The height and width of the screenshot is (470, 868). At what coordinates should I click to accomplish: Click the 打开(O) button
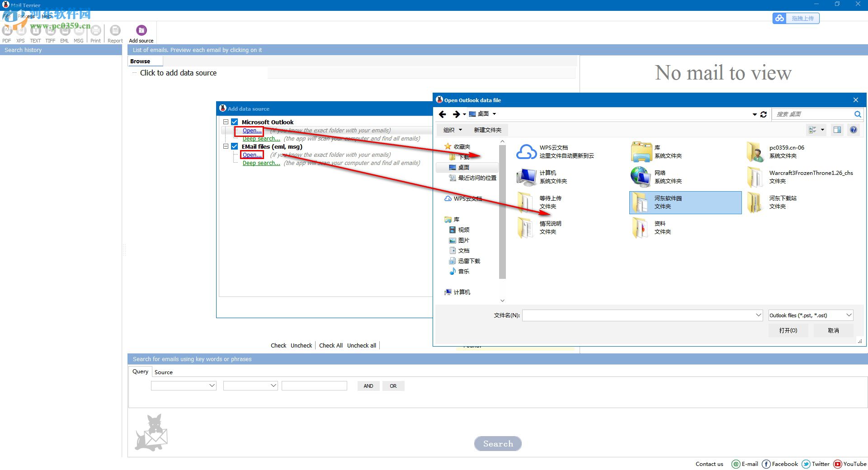[788, 330]
